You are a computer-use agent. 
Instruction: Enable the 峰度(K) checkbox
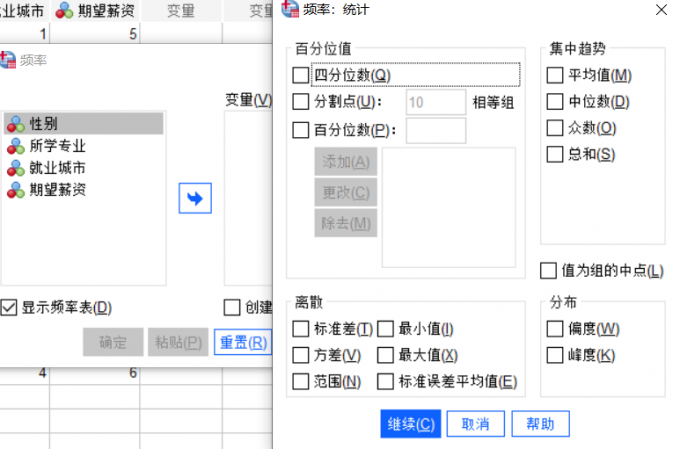(555, 355)
